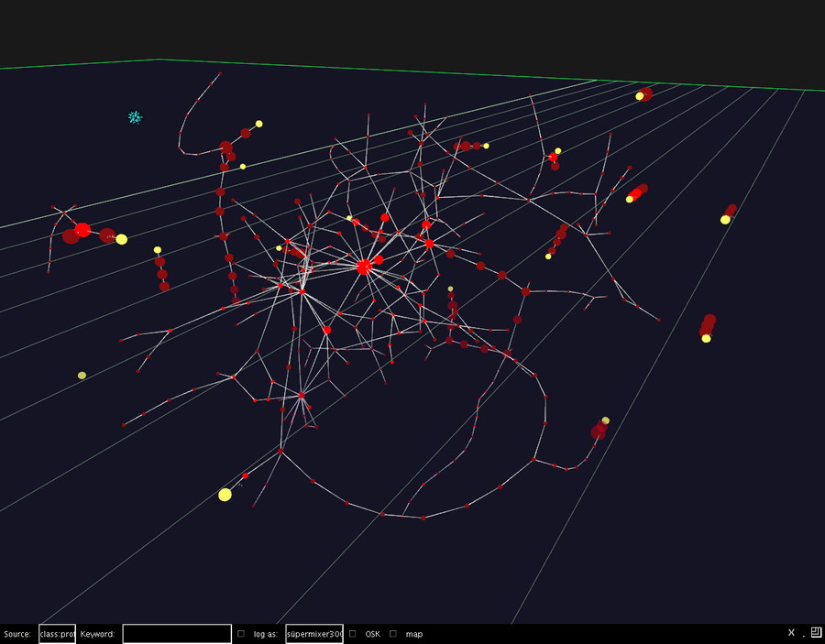Click the 'log as' field with süpermixer300
Image resolution: width=825 pixels, height=644 pixels.
click(314, 634)
